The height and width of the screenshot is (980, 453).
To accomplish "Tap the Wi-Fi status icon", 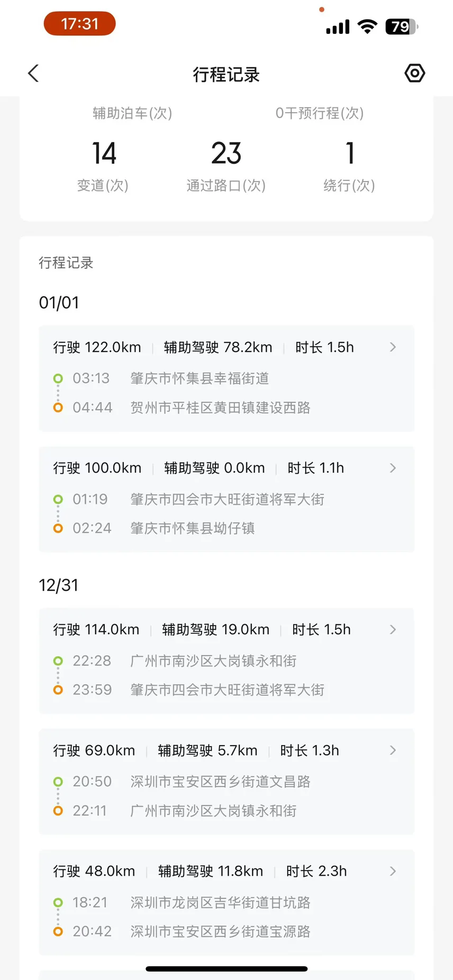I will pyautogui.click(x=367, y=26).
